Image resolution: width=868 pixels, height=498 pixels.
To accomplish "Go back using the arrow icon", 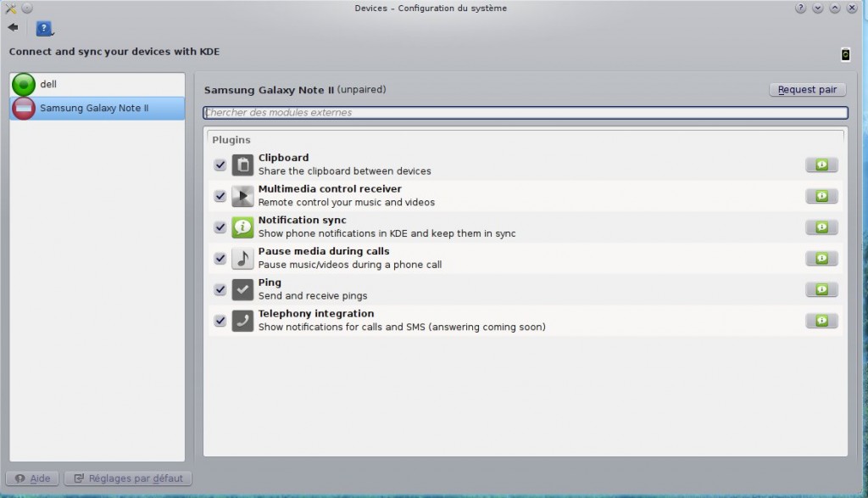I will click(x=14, y=27).
